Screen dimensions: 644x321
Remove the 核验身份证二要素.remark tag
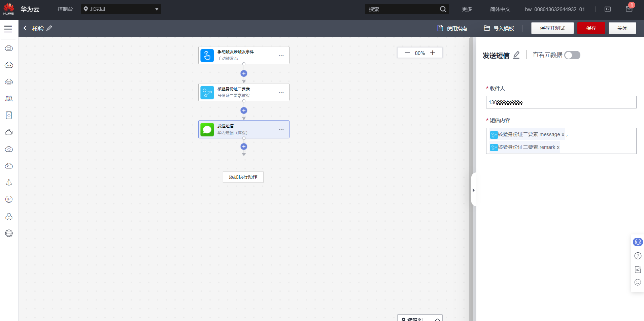tap(558, 147)
